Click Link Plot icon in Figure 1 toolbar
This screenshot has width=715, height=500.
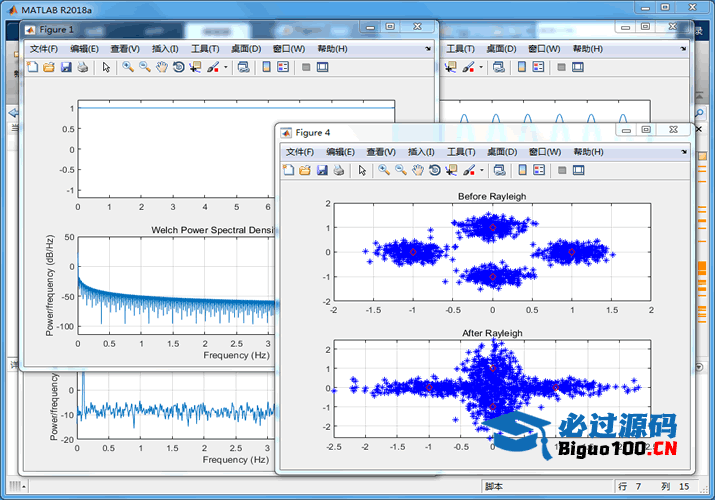pyautogui.click(x=244, y=67)
